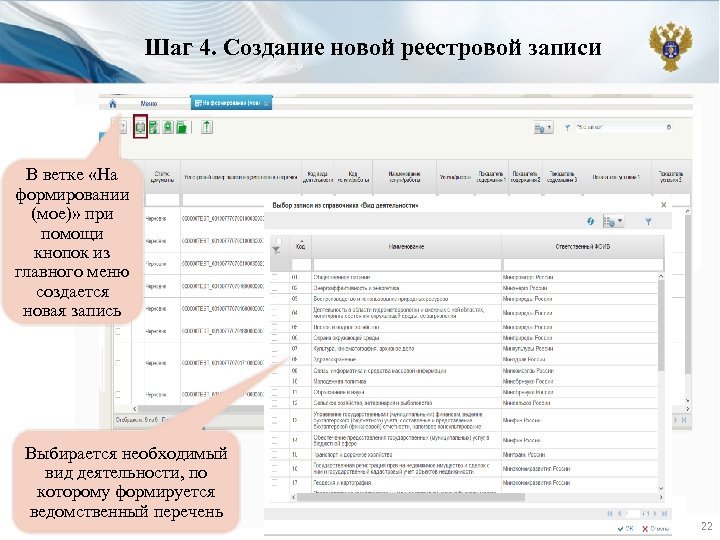Go to last page in main grid pager
The width and height of the screenshot is (720, 540).
pos(684,420)
